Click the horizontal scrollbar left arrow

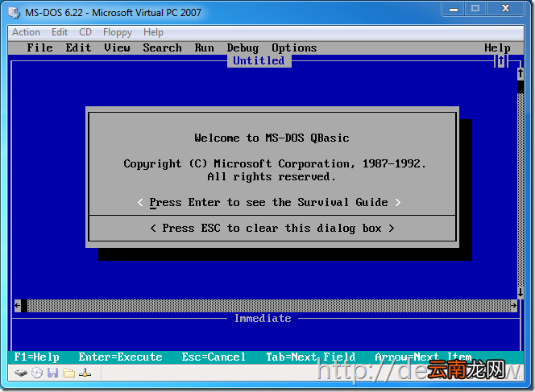pos(18,306)
